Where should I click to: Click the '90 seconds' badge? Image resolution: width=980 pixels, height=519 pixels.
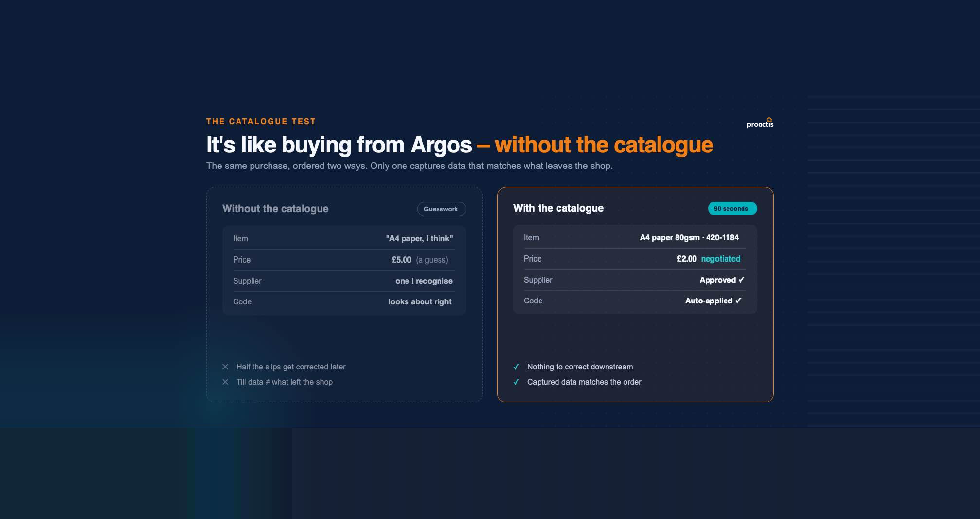(732, 208)
